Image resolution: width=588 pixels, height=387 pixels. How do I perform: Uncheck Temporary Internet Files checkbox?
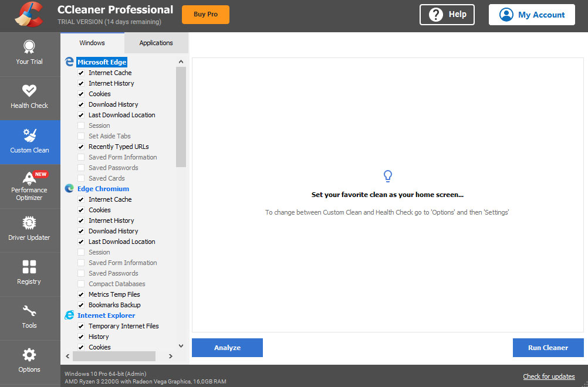tap(81, 326)
